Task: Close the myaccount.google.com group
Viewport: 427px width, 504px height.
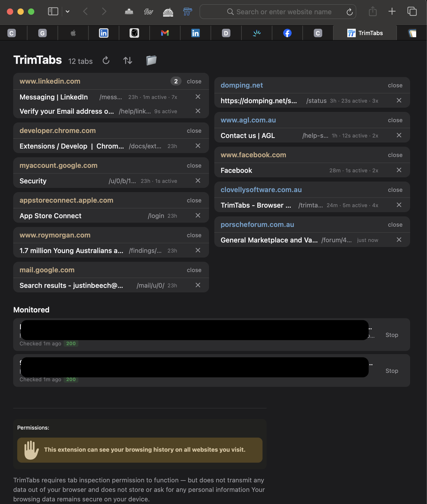Action: click(194, 166)
